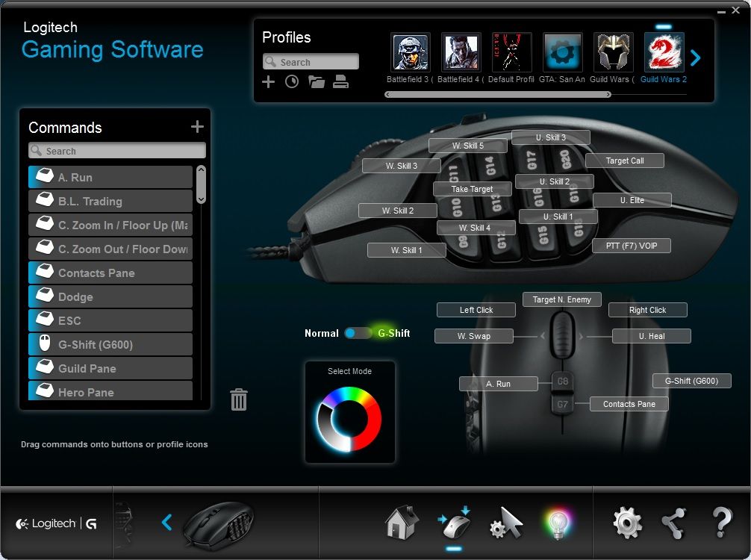Select the Guild Pane command

pyautogui.click(x=110, y=368)
